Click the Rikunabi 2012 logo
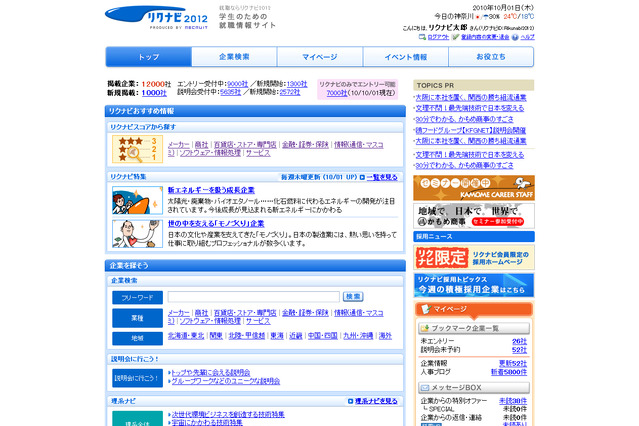The height and width of the screenshot is (426, 639). pyautogui.click(x=156, y=17)
